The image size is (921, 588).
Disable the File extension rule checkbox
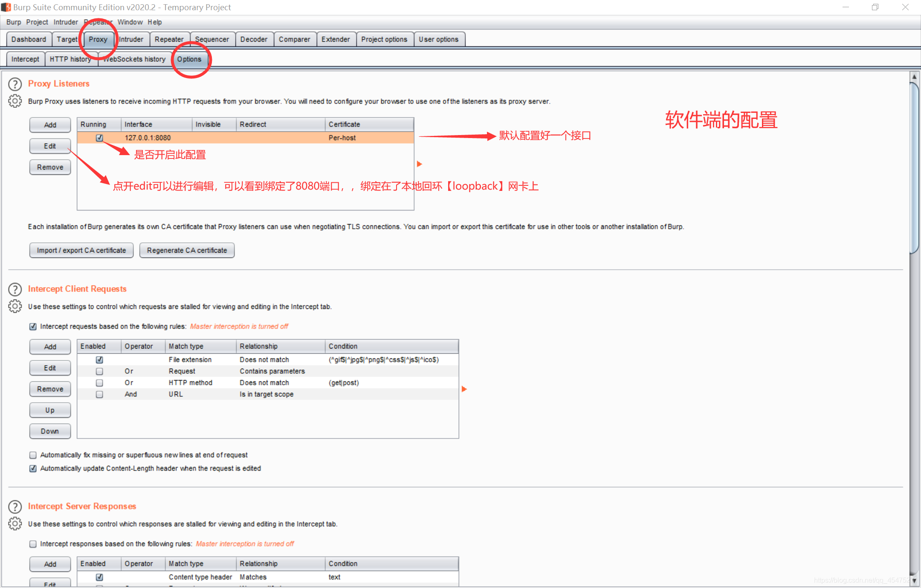pyautogui.click(x=99, y=360)
